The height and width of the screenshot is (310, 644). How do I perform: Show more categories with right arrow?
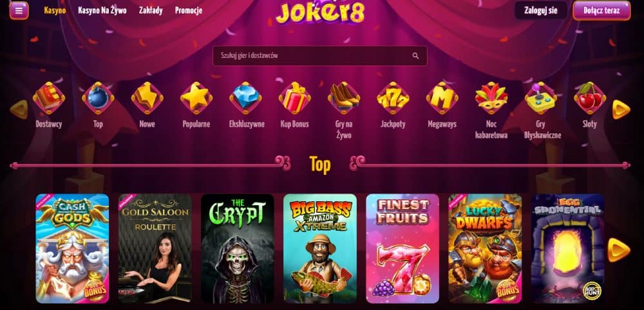pyautogui.click(x=621, y=109)
